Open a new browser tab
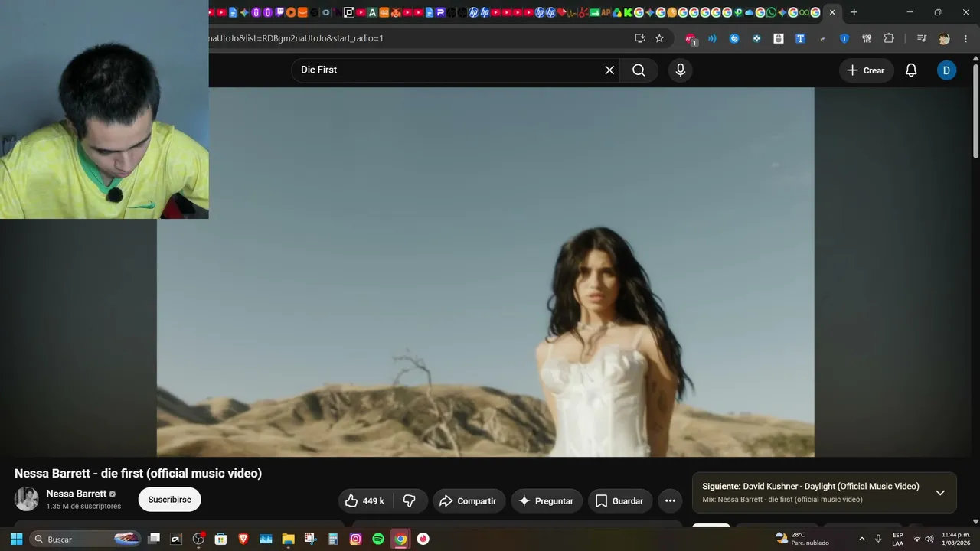The height and width of the screenshot is (551, 980). click(x=854, y=12)
